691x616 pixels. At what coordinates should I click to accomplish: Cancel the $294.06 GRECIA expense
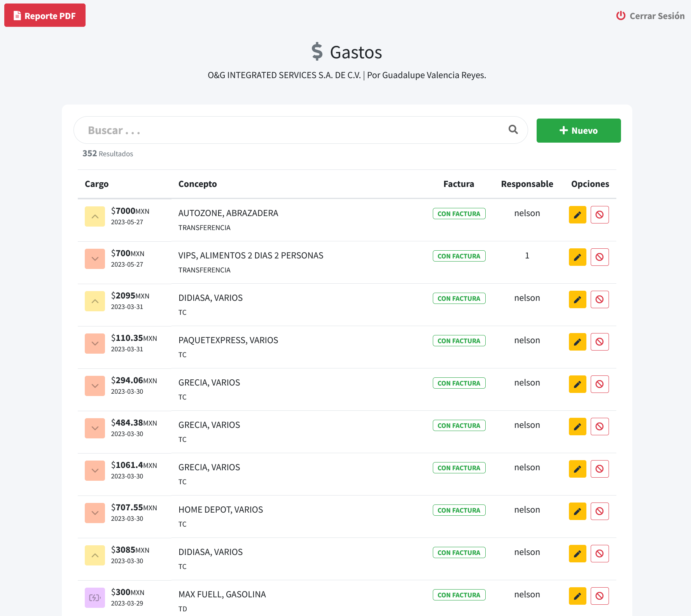(x=599, y=384)
